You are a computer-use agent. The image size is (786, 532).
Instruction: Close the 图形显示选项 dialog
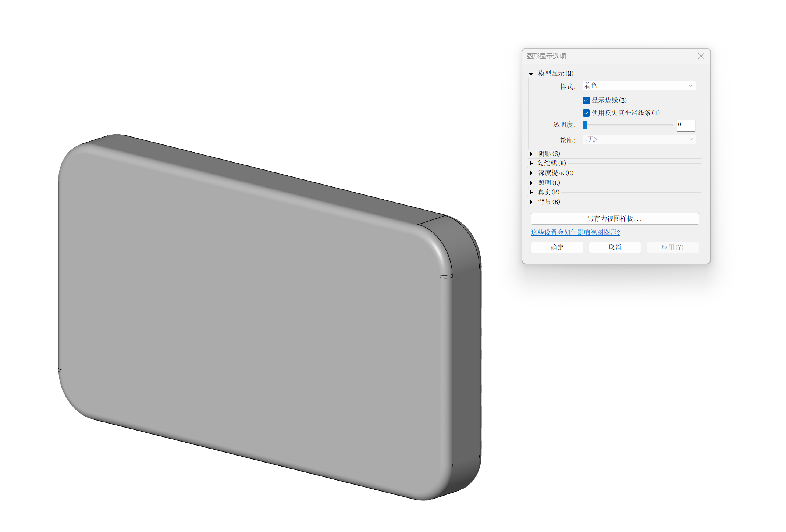tap(701, 56)
